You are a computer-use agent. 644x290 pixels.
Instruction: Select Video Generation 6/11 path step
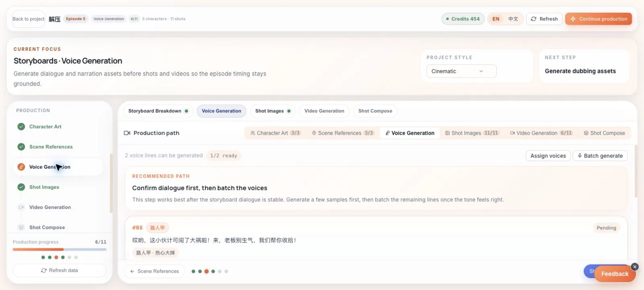pos(541,133)
